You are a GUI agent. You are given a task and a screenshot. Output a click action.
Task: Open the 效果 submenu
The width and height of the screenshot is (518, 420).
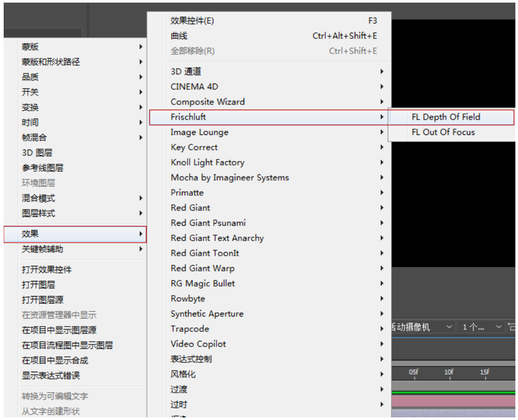point(75,234)
